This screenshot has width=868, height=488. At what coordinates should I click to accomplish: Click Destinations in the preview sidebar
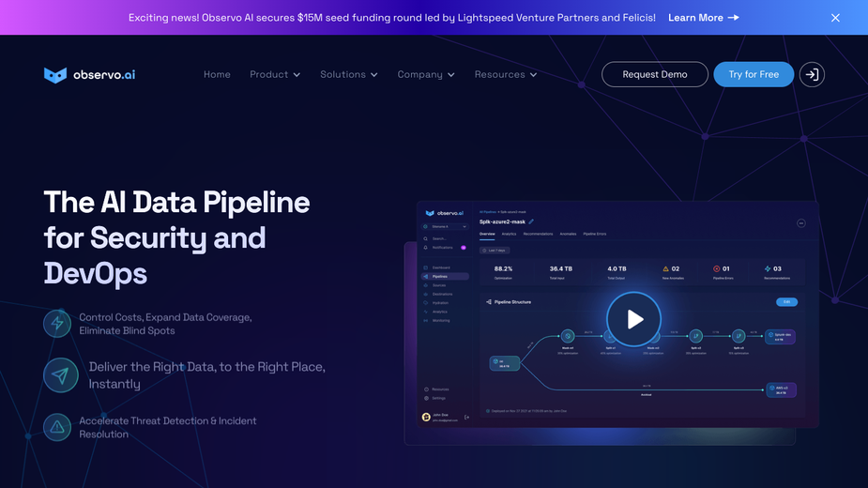[438, 294]
